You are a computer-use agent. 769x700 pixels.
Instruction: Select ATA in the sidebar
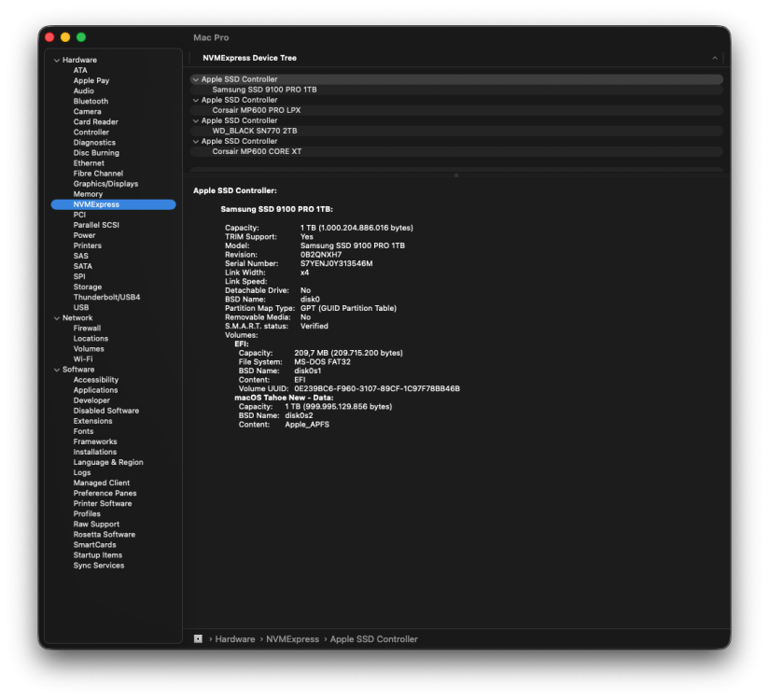coord(80,70)
